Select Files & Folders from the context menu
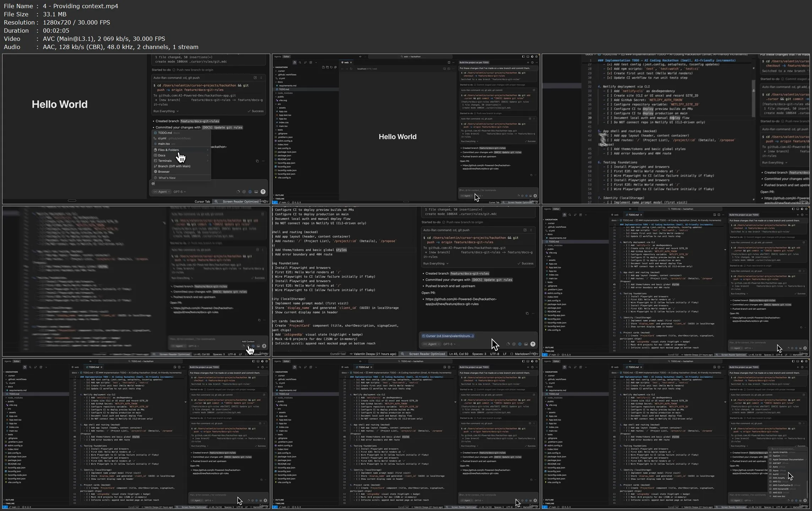 tap(169, 150)
